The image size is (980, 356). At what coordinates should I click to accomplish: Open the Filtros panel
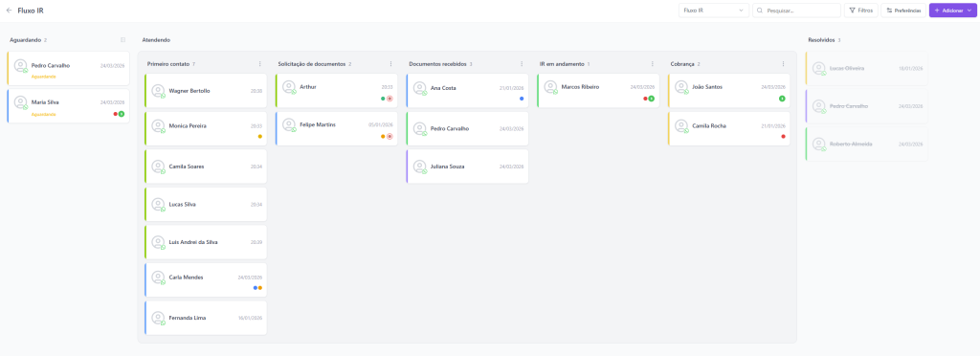(x=861, y=11)
